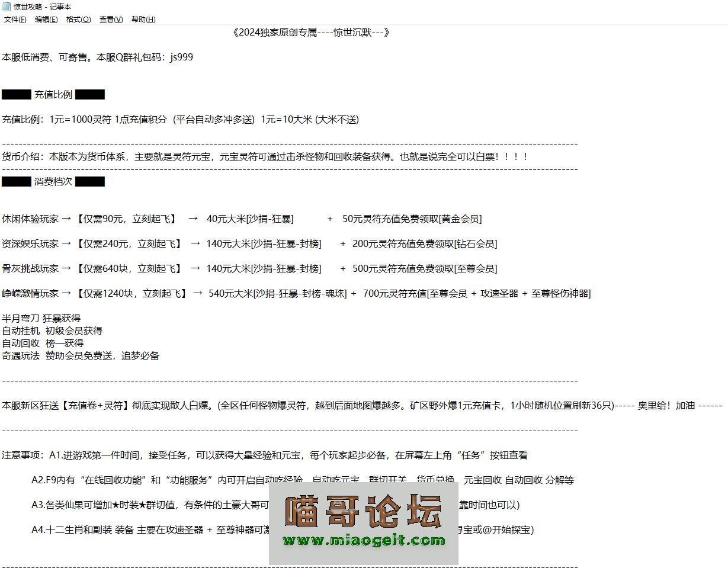Place cursor on the 峥嵘激情玩家 line
Image resolution: width=728 pixels, height=568 pixels.
(30, 294)
